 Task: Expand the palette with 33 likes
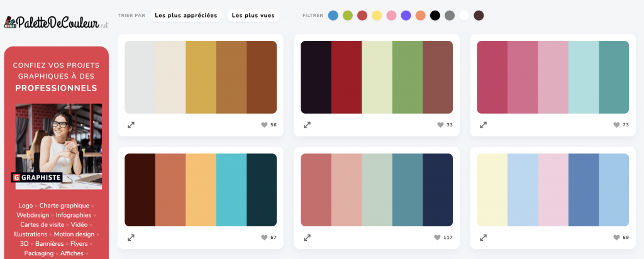307,125
